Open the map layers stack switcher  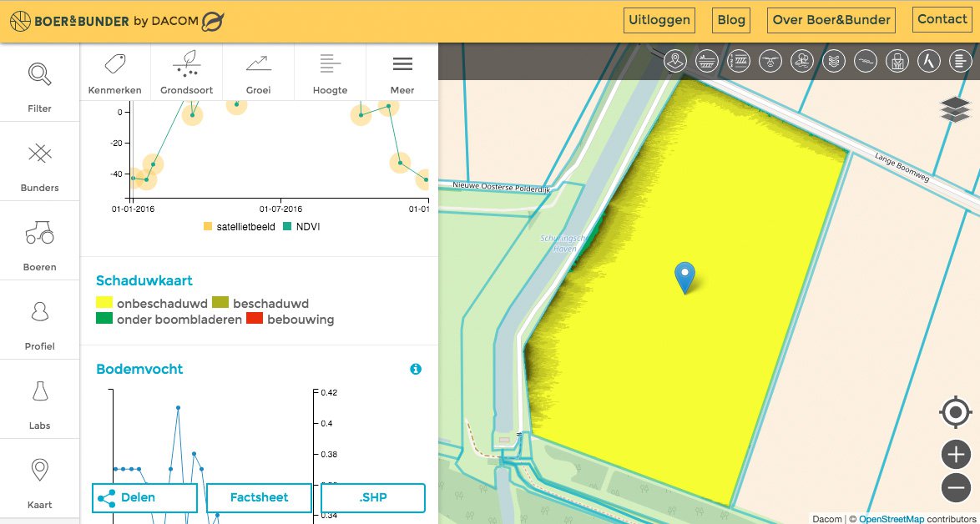point(955,110)
